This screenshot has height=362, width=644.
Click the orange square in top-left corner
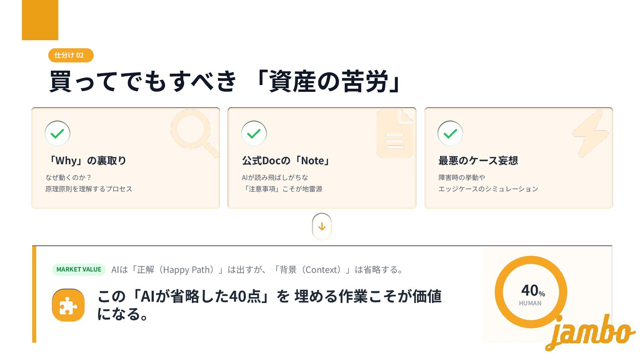coord(40,20)
